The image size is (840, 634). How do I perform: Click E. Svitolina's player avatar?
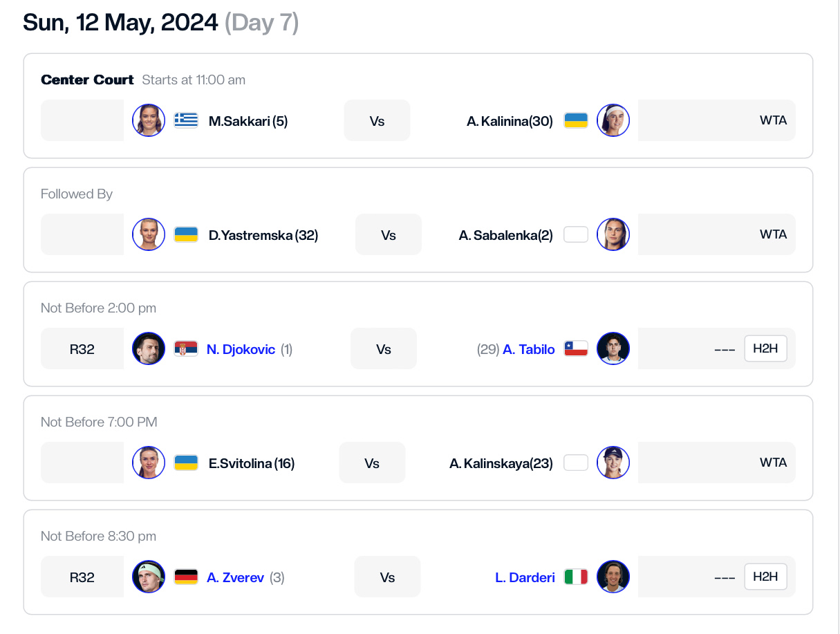149,463
